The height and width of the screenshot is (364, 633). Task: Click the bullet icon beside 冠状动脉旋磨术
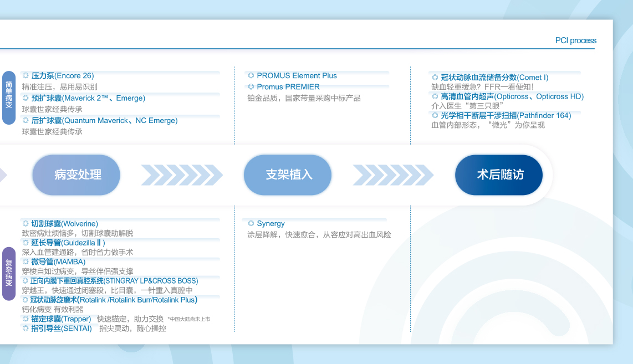[x=25, y=300]
